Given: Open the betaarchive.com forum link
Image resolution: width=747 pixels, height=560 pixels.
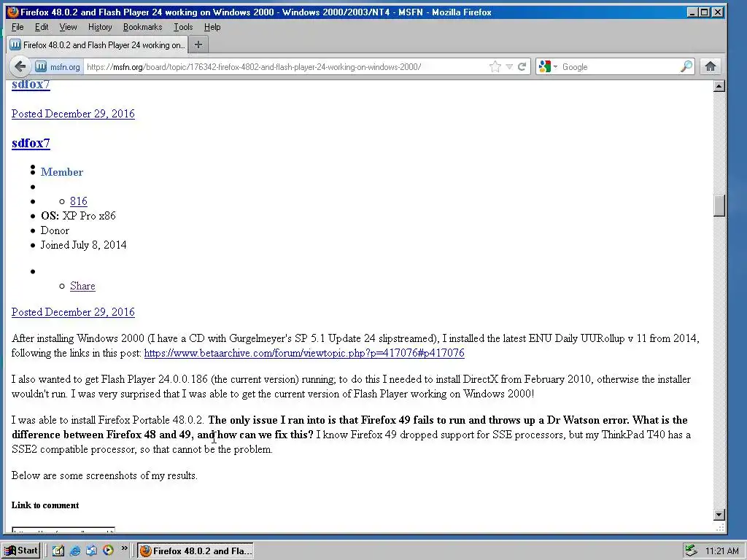Looking at the screenshot, I should click(304, 353).
